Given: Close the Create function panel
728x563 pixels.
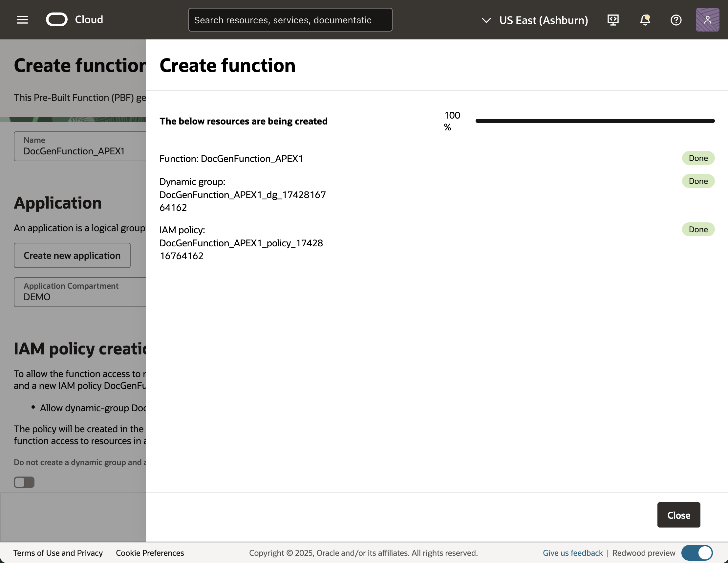Looking at the screenshot, I should (x=678, y=515).
